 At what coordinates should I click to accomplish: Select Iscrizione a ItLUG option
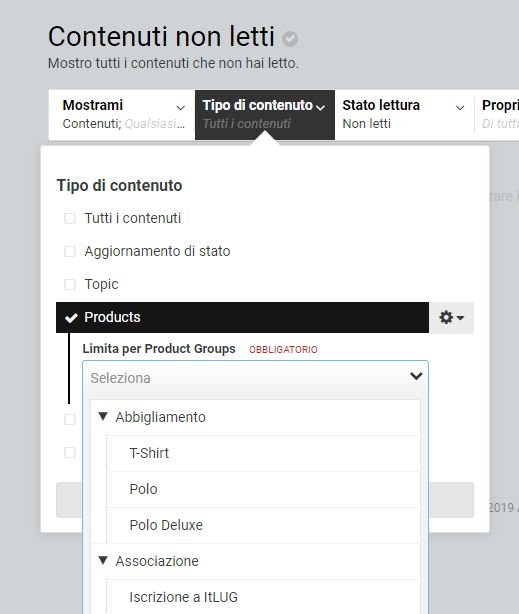click(x=264, y=598)
